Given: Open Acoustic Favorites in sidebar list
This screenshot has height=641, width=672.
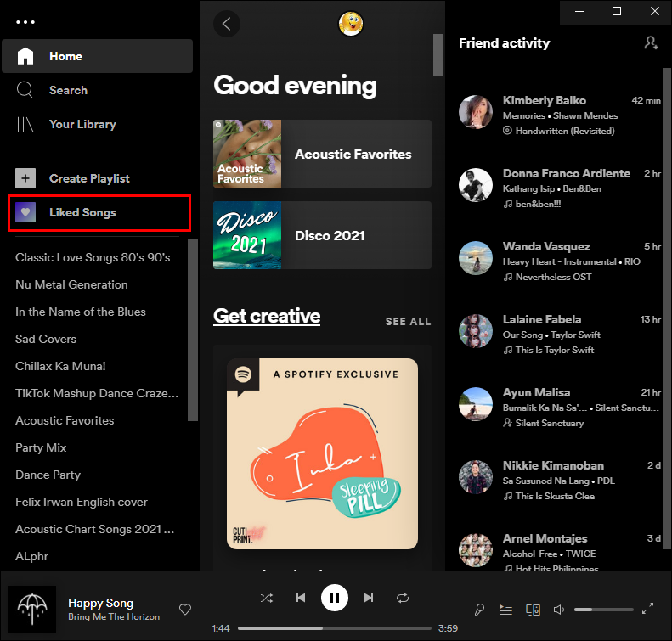Looking at the screenshot, I should click(65, 420).
